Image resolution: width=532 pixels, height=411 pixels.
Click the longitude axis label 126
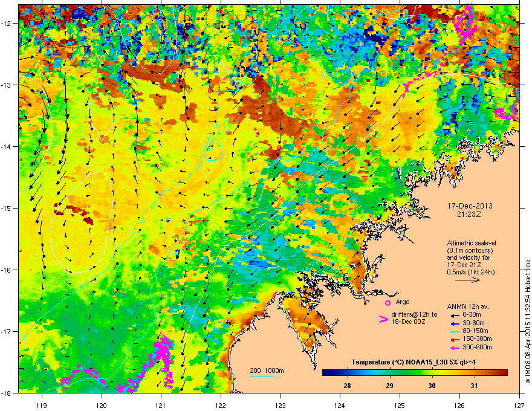pyautogui.click(x=459, y=405)
